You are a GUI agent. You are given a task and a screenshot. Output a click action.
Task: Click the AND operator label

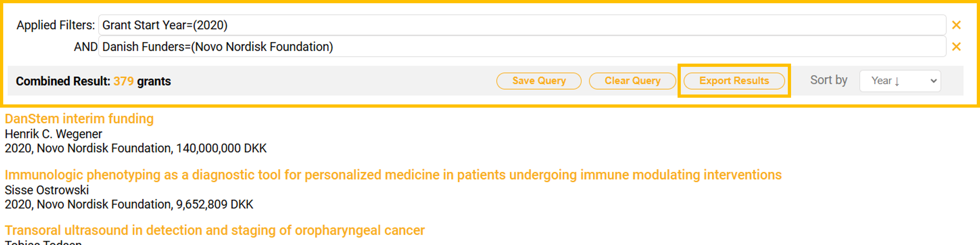(86, 47)
